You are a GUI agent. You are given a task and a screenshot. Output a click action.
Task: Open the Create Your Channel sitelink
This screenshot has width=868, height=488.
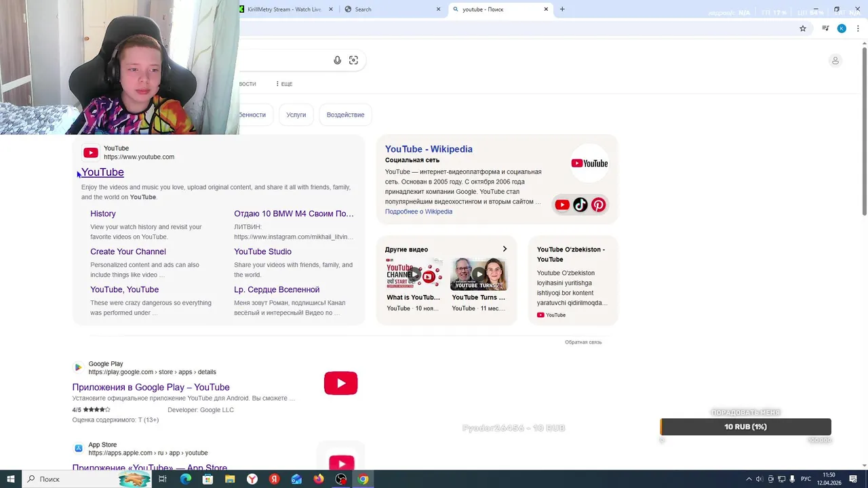pos(128,251)
